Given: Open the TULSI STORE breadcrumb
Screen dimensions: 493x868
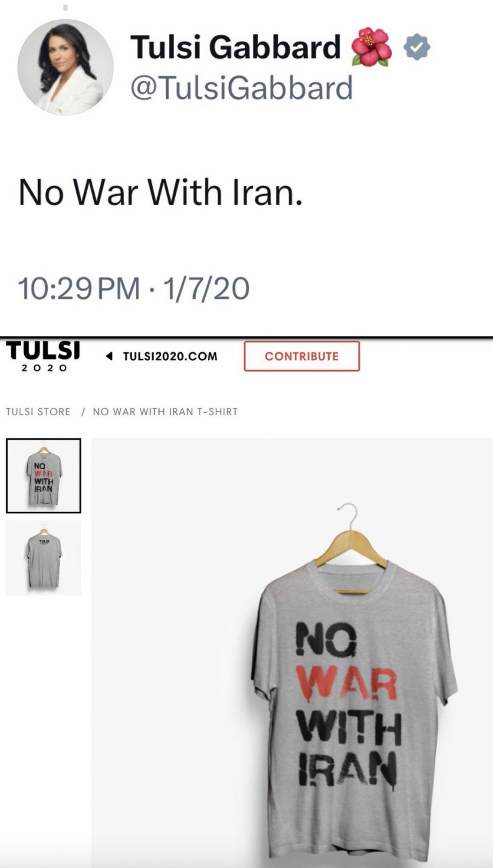Looking at the screenshot, I should coord(38,411).
